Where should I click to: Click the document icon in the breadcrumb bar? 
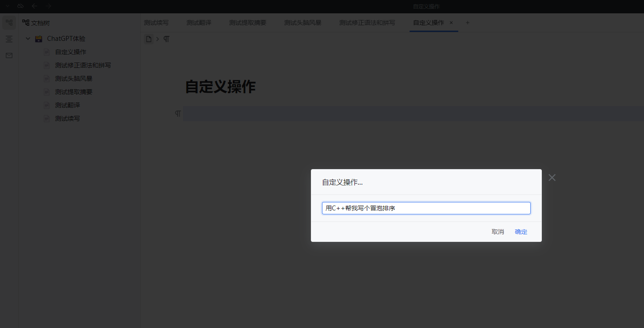click(x=149, y=39)
